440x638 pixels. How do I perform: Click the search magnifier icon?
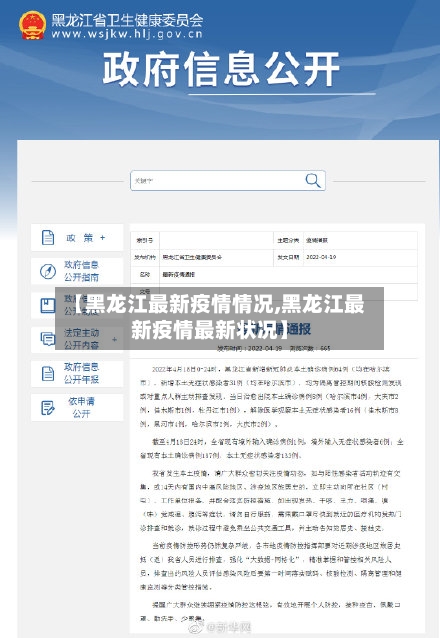[x=313, y=180]
